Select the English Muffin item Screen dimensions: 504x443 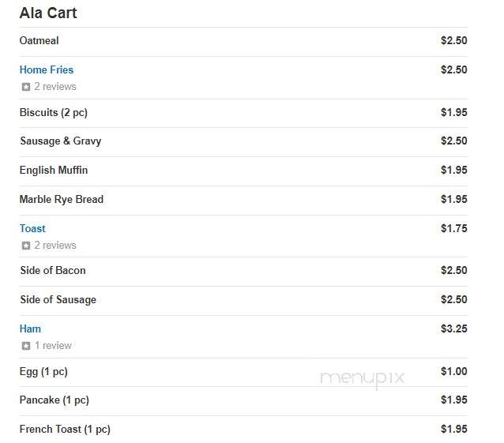pos(243,171)
